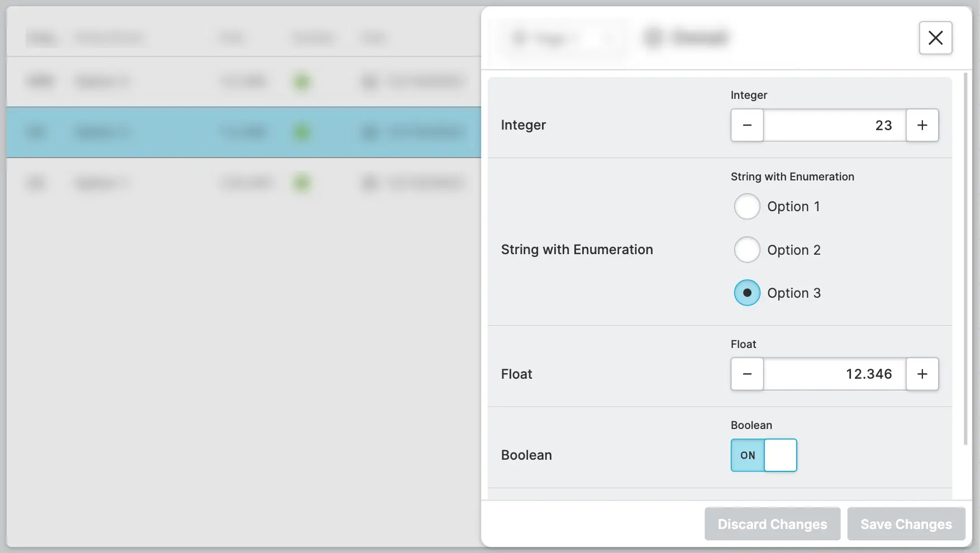
Task: Decrease the Integer value with minus button
Action: [x=747, y=125]
